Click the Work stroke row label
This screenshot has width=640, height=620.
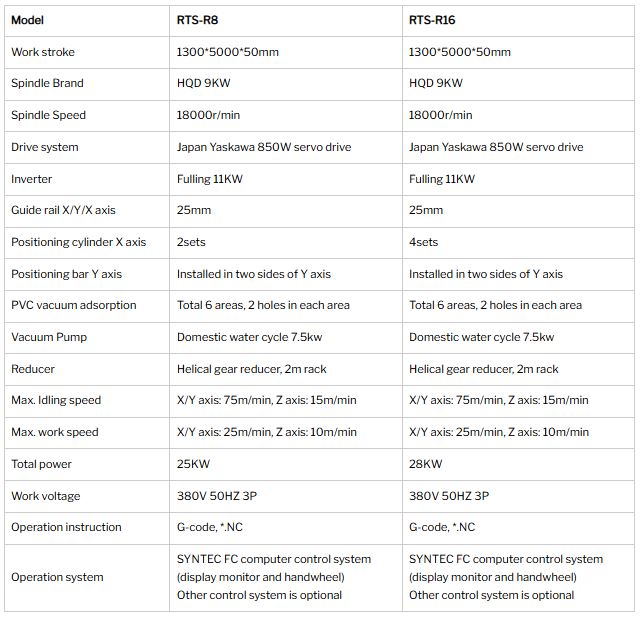[43, 52]
